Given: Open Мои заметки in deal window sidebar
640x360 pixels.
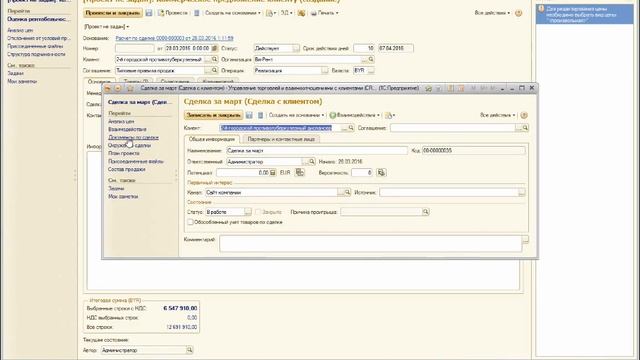Looking at the screenshot, I should tap(123, 197).
